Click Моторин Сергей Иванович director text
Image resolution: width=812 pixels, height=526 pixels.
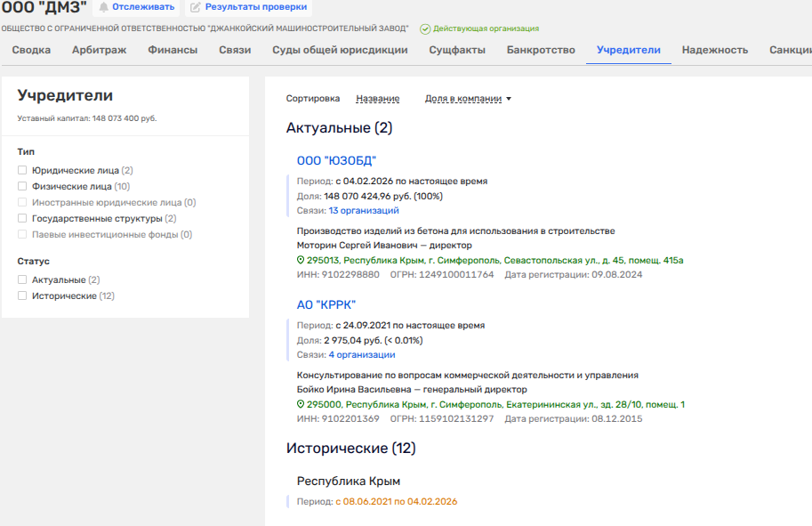[384, 245]
